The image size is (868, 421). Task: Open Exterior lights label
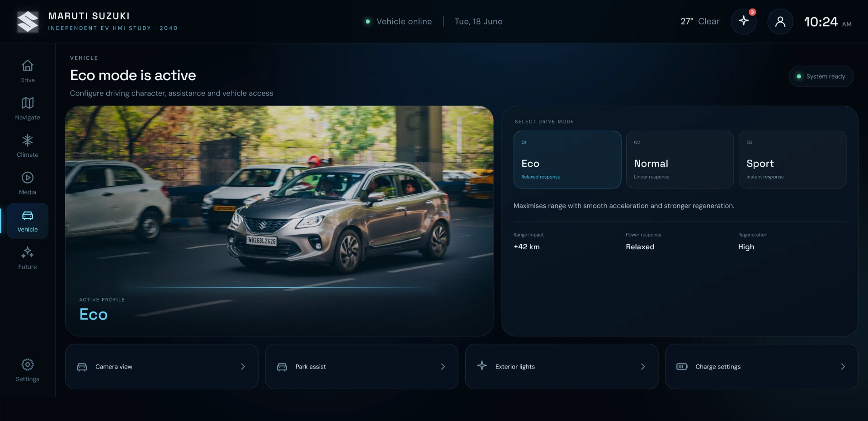point(515,367)
